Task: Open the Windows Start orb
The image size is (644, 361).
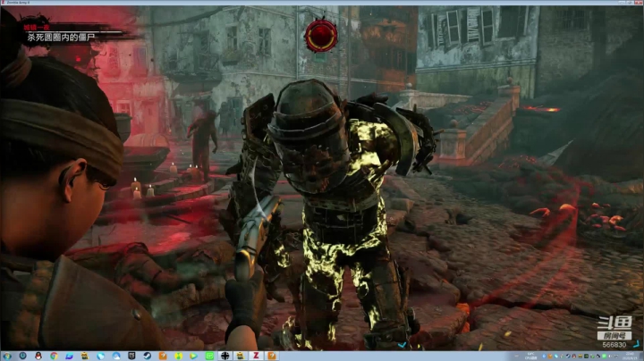Action: coord(7,356)
